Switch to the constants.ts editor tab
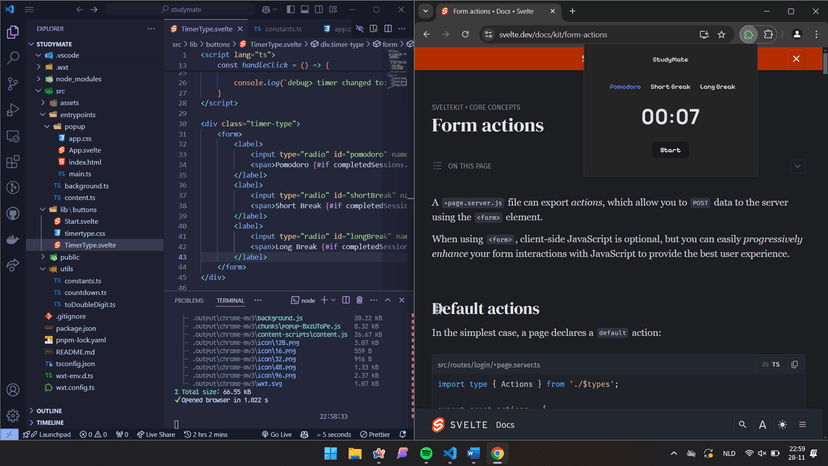This screenshot has height=466, width=828. tap(283, 29)
